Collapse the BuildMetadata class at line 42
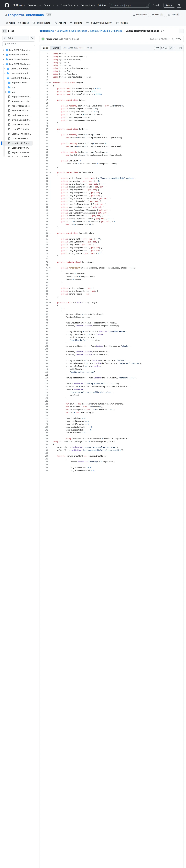The image size is (186, 868). point(50,173)
